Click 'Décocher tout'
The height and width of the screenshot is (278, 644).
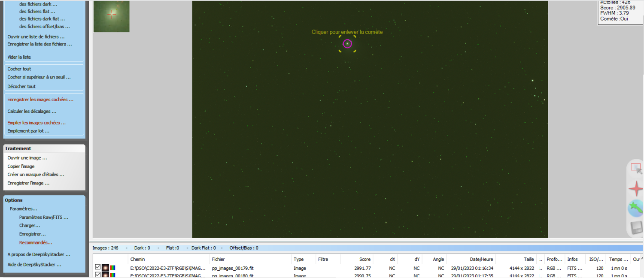[21, 86]
